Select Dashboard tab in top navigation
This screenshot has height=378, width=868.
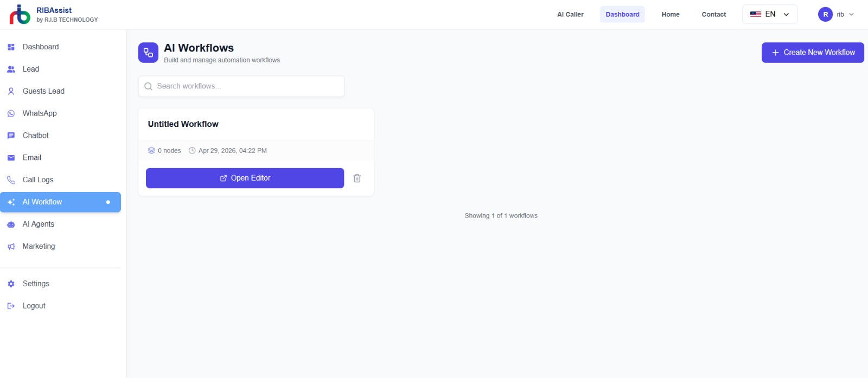(622, 15)
